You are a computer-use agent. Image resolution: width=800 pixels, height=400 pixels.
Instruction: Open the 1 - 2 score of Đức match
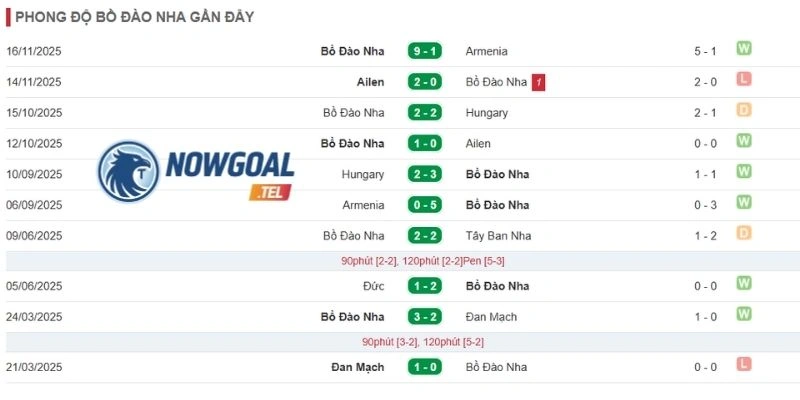(424, 286)
